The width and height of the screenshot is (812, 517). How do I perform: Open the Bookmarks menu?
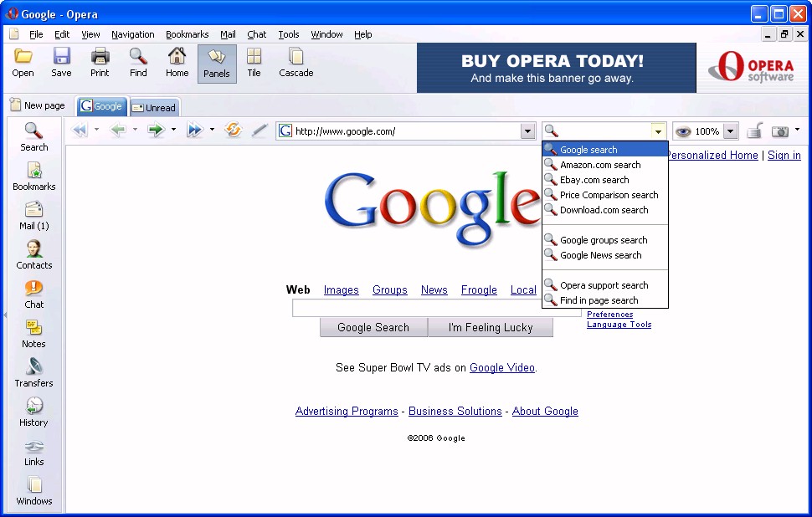[187, 34]
